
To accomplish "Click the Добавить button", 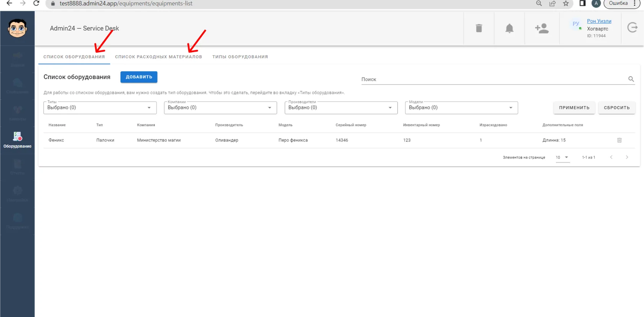I will tap(139, 77).
